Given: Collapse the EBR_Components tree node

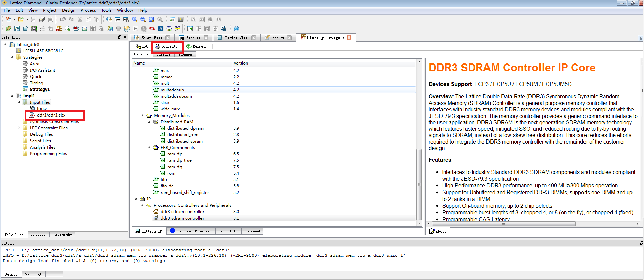Looking at the screenshot, I should pos(149,148).
